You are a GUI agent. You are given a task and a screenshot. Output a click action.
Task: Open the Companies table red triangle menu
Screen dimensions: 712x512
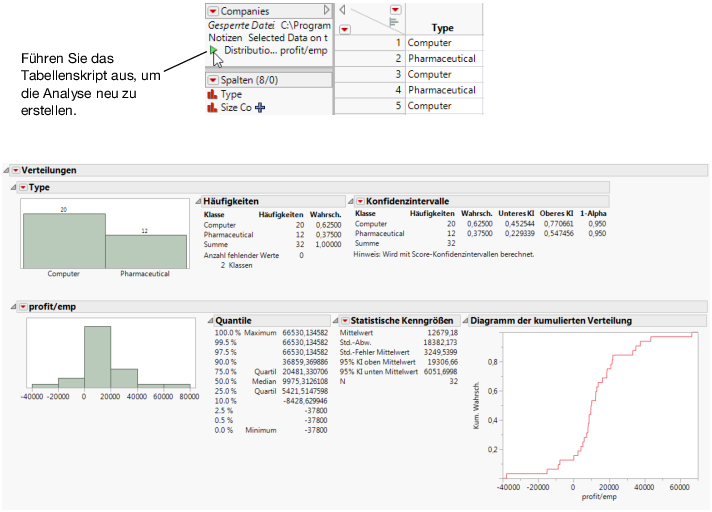(213, 10)
